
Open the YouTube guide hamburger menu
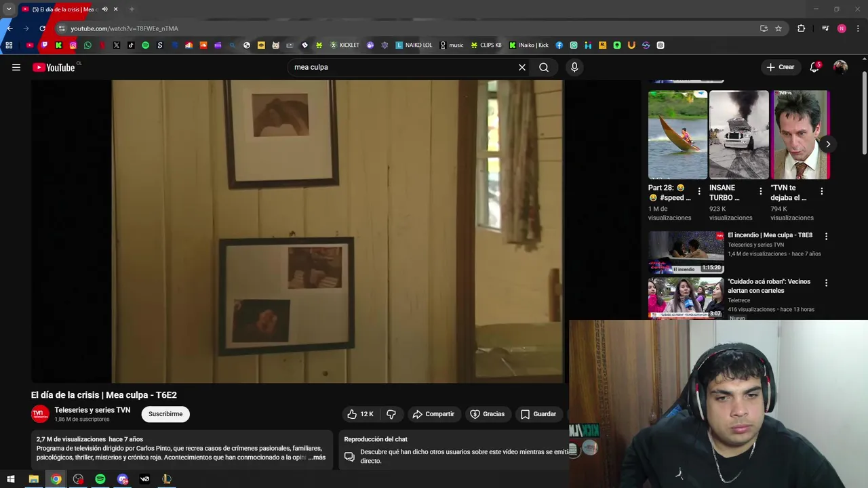16,67
